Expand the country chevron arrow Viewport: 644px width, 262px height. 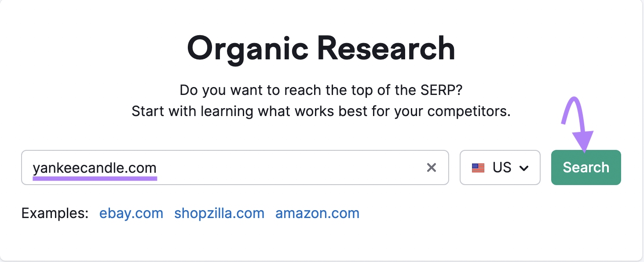point(523,168)
